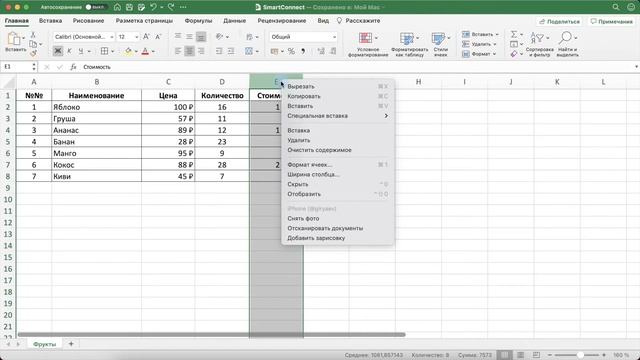This screenshot has height=360, width=640.
Task: Toggle the Autosave switch
Action: coord(96,7)
